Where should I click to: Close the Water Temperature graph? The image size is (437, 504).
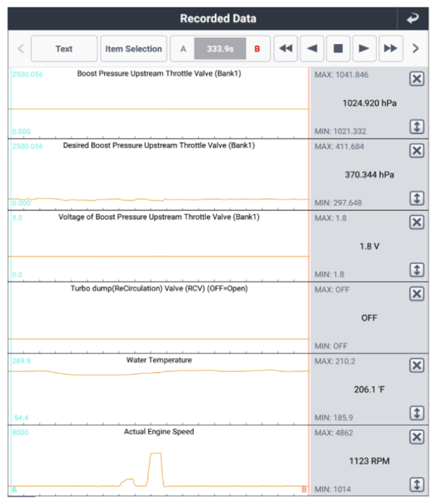(x=417, y=366)
